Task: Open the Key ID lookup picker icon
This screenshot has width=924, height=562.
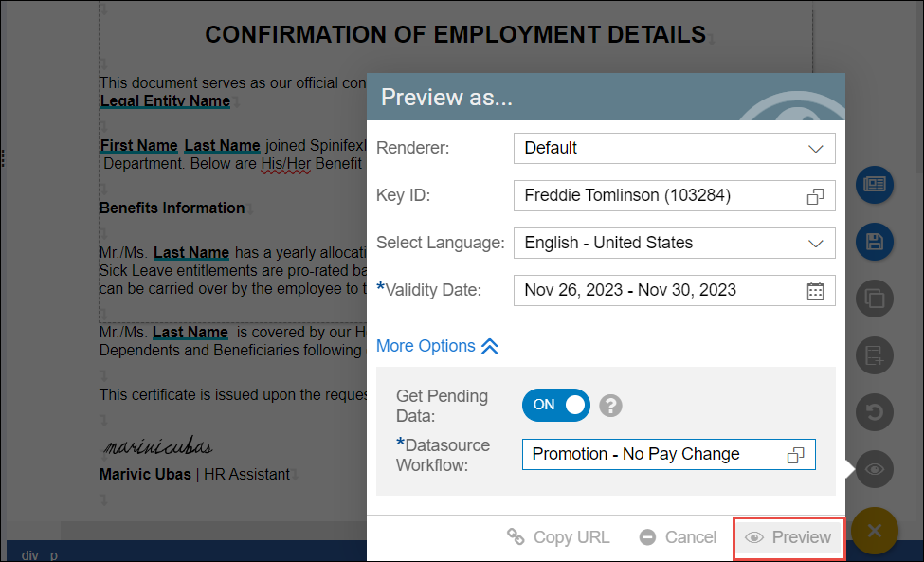Action: pyautogui.click(x=815, y=196)
